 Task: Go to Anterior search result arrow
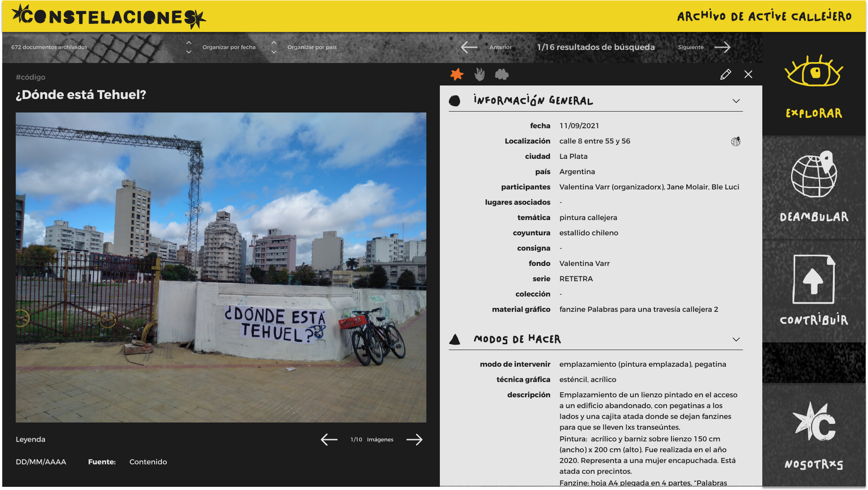[x=469, y=47]
